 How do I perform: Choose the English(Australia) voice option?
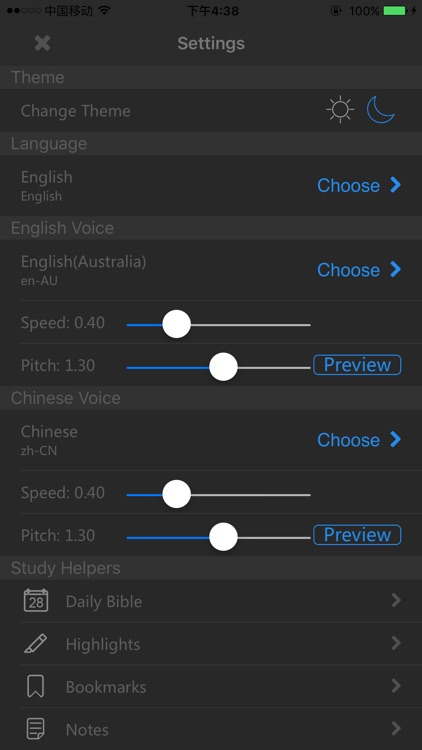(359, 270)
